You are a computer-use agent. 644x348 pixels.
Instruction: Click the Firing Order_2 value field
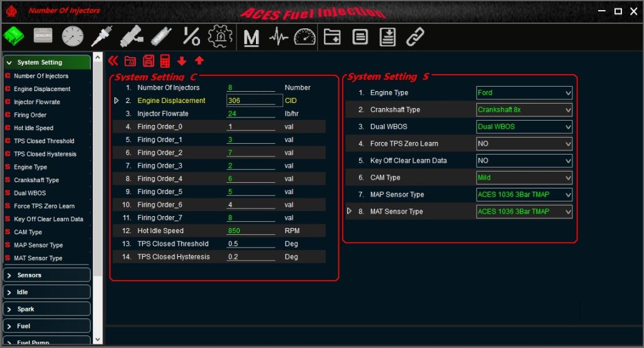[x=251, y=153]
